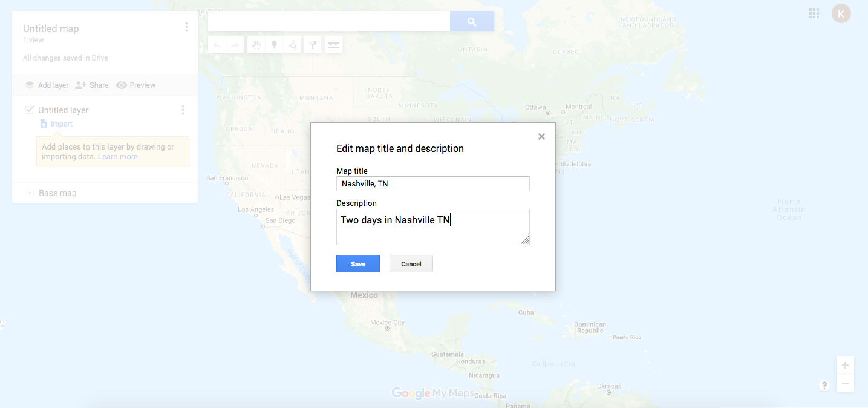Select the pan hand tool

click(x=256, y=44)
